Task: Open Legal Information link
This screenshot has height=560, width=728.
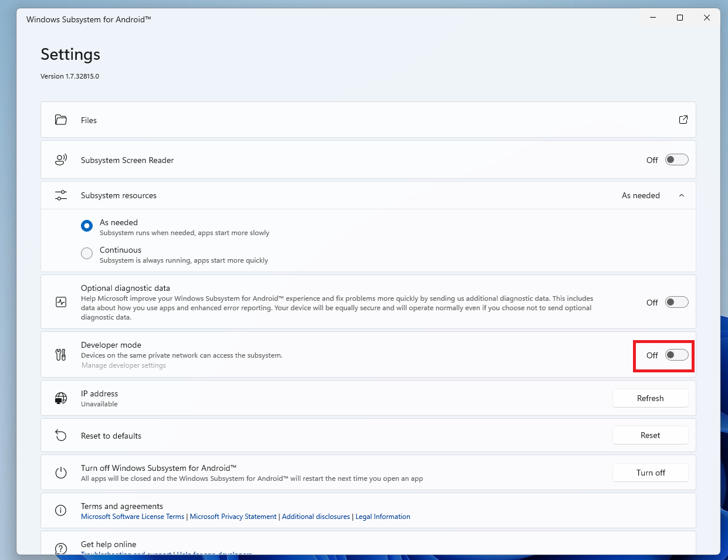Action: point(383,517)
